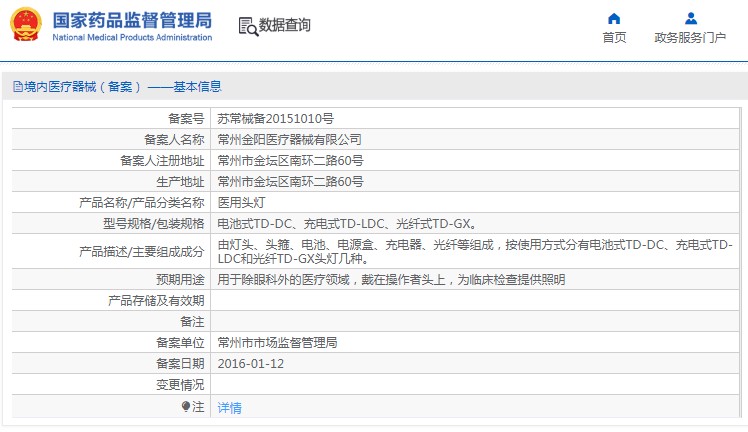Click the 常州金阳医疗器械有限公司 company name
Image resolution: width=748 pixels, height=432 pixels.
coord(289,139)
